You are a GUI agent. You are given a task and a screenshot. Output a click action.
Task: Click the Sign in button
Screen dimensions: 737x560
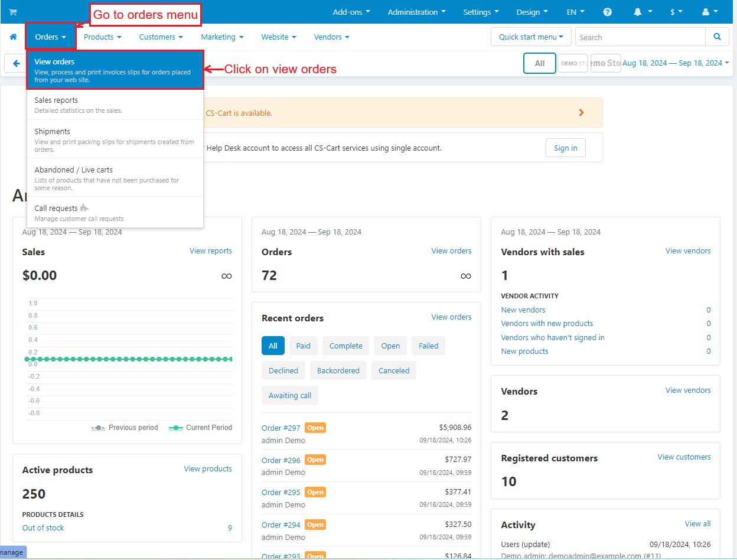(566, 148)
